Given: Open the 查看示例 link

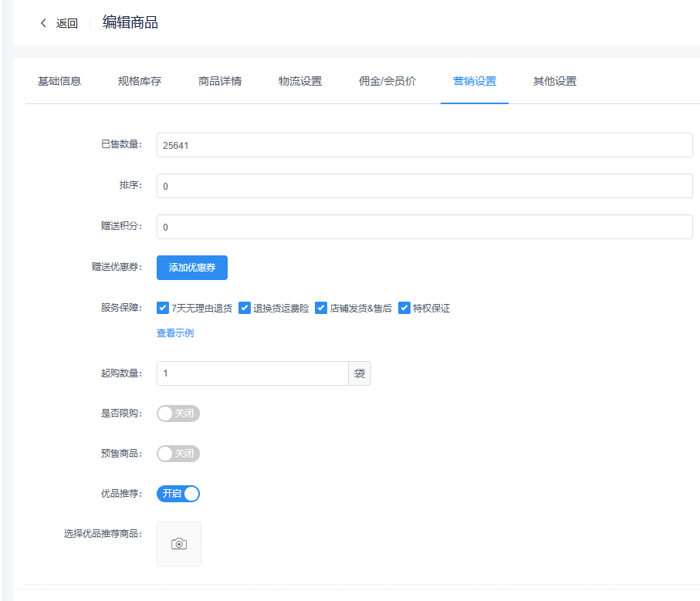Looking at the screenshot, I should (x=175, y=333).
